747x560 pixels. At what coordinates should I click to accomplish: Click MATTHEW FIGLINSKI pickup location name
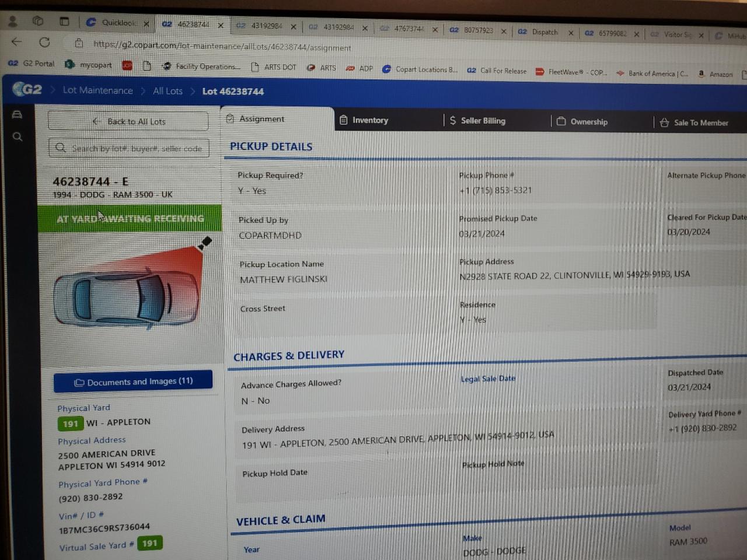coord(284,279)
